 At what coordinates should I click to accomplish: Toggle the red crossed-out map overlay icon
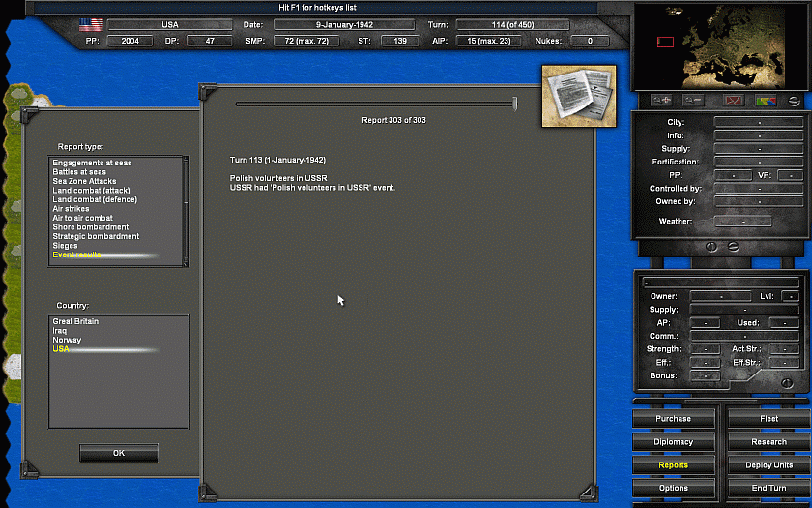pos(734,101)
